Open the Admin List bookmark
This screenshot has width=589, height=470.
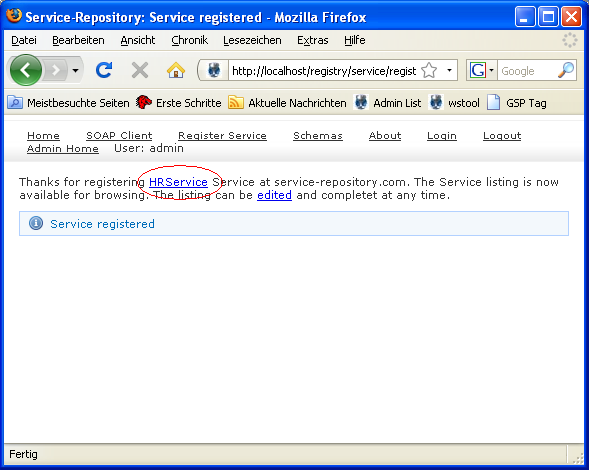pos(387,103)
